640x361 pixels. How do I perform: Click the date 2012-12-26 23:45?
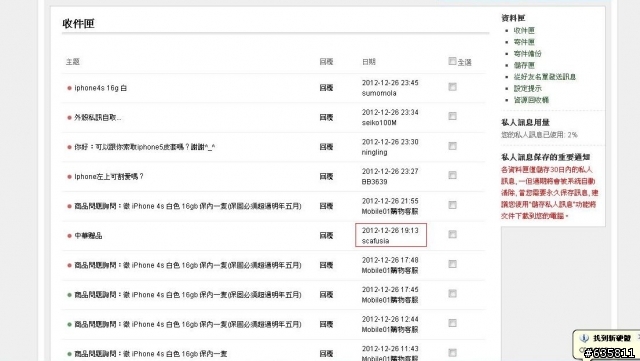pyautogui.click(x=390, y=82)
